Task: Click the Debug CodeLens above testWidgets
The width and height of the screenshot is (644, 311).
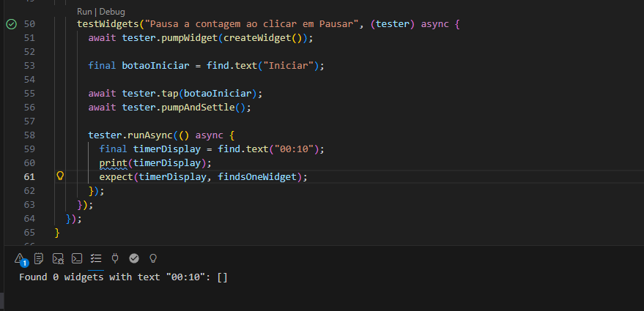Action: pos(112,12)
